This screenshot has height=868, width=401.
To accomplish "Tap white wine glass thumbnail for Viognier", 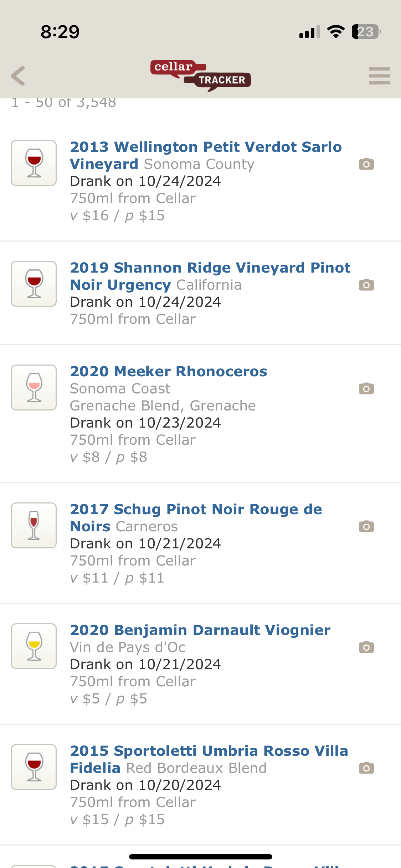I will pos(34,646).
